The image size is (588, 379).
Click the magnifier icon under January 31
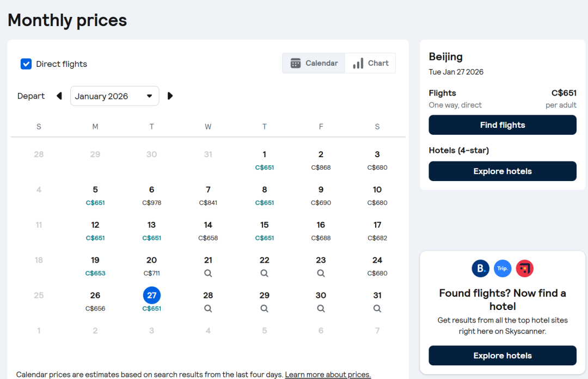point(377,308)
